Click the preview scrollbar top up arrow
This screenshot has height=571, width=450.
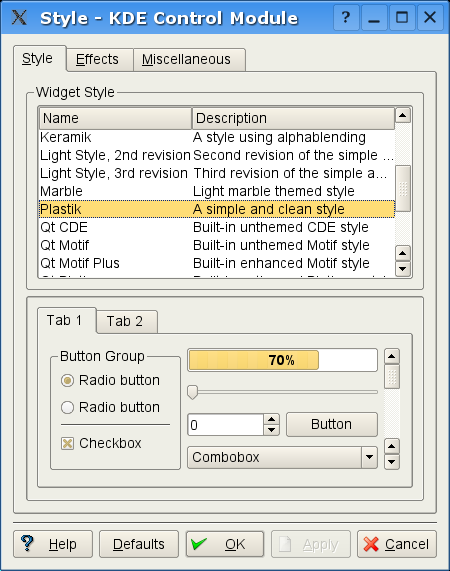click(x=392, y=356)
